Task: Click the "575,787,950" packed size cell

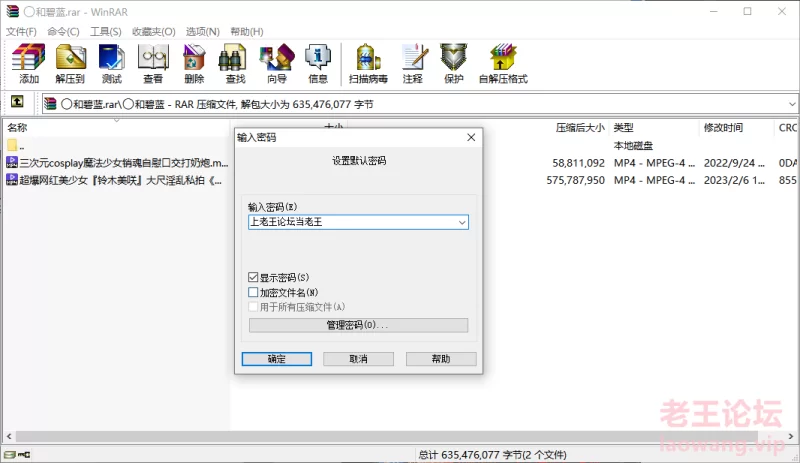Action: click(x=575, y=180)
